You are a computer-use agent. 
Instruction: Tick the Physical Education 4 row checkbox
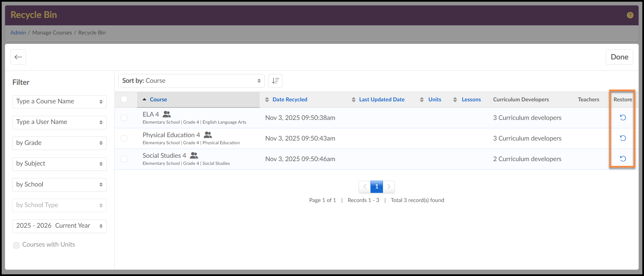click(x=124, y=138)
